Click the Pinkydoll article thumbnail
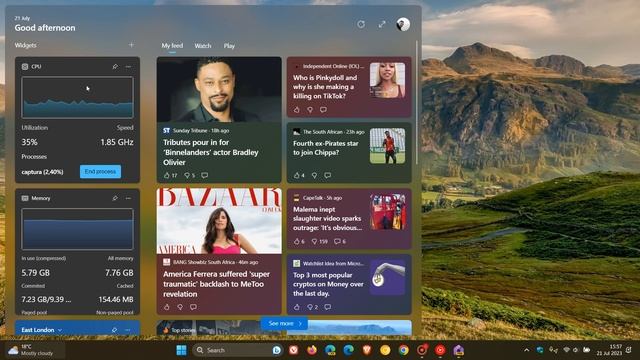 point(387,80)
